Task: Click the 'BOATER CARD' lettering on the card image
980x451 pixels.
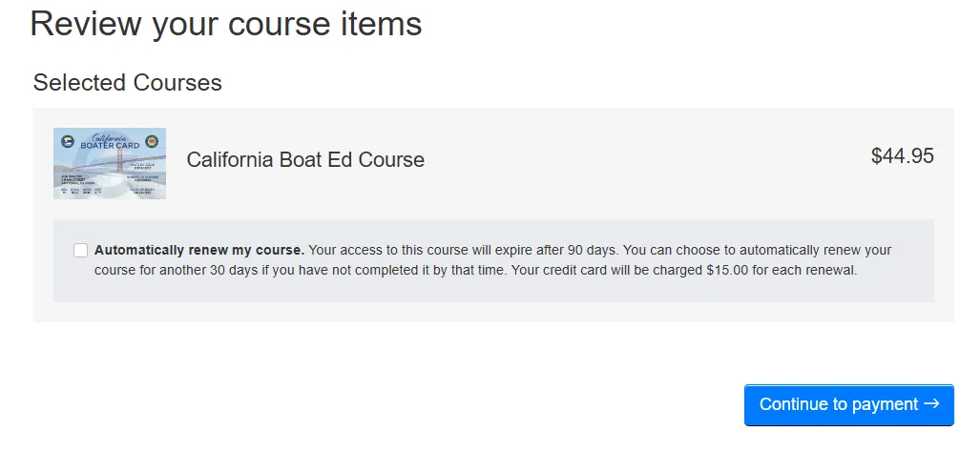Action: click(x=108, y=145)
